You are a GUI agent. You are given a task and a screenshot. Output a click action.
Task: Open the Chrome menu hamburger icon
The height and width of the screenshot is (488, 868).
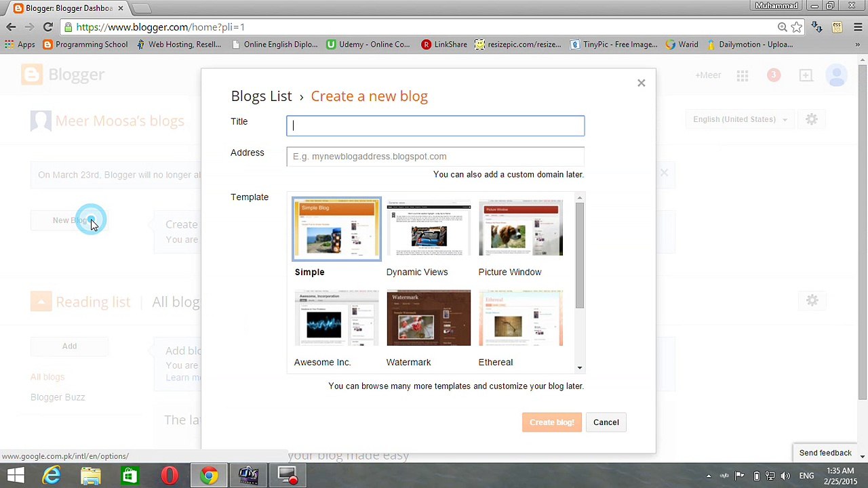tap(858, 27)
